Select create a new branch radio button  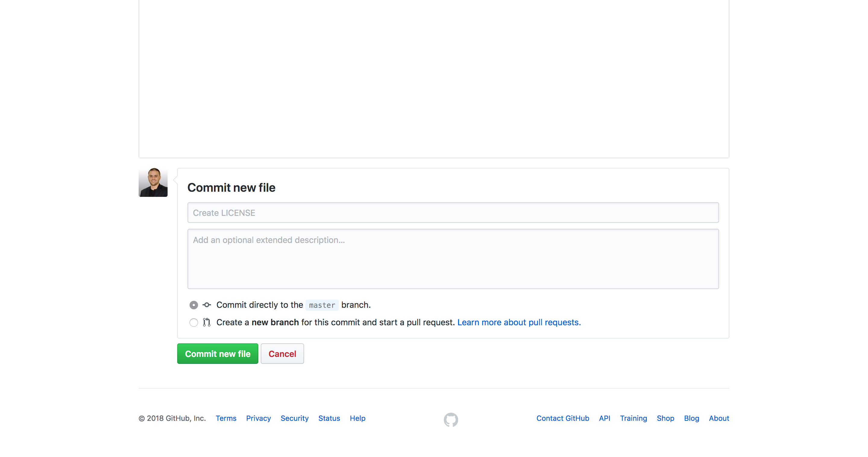coord(194,323)
